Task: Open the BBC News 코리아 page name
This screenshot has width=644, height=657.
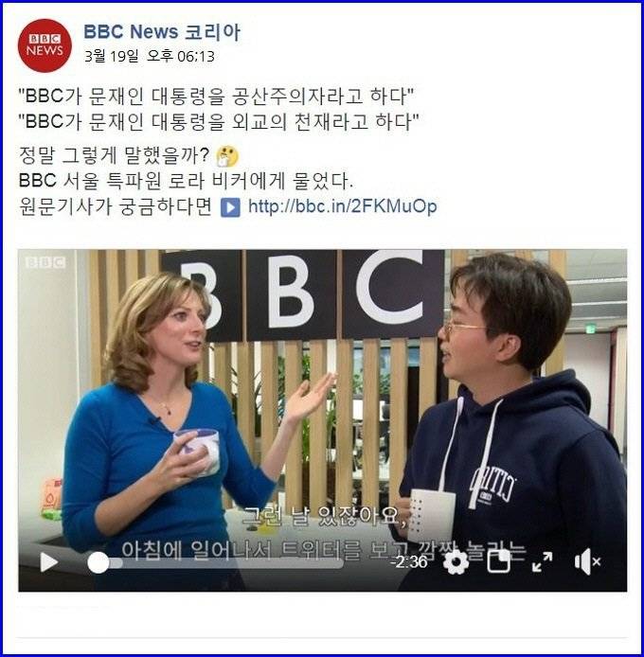Action: (162, 32)
